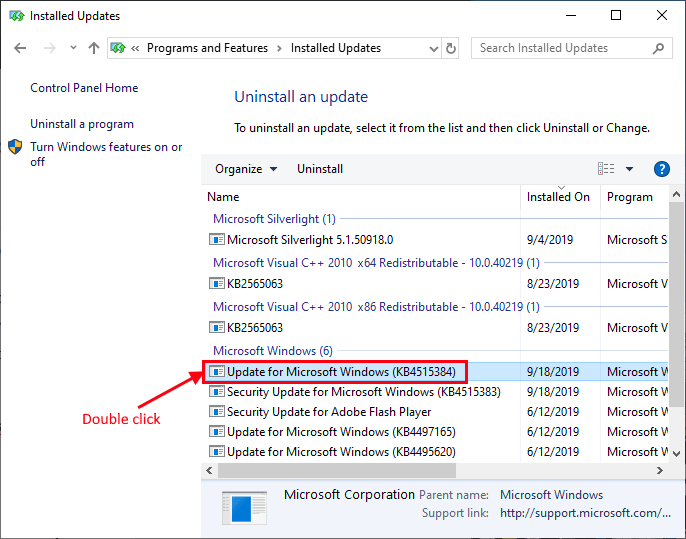Open Control Panel Home link
The image size is (686, 539).
[84, 88]
